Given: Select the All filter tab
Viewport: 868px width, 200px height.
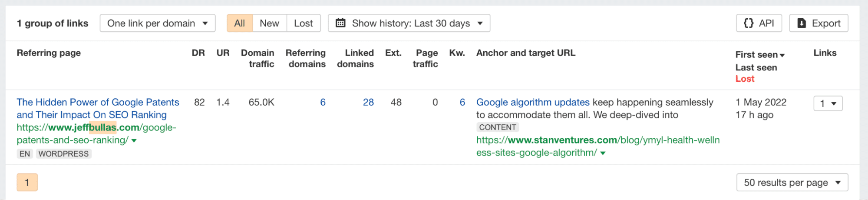Looking at the screenshot, I should pos(239,23).
